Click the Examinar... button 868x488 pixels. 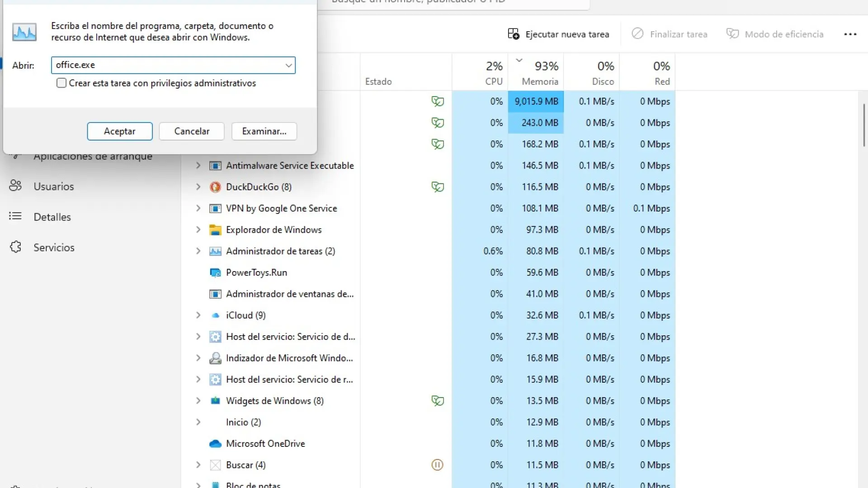pos(264,131)
